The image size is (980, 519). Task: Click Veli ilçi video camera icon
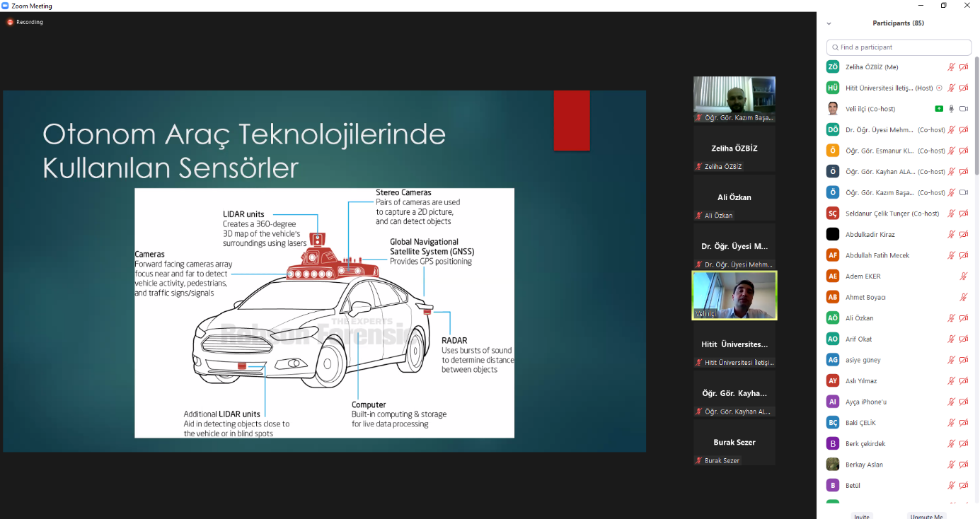(964, 109)
